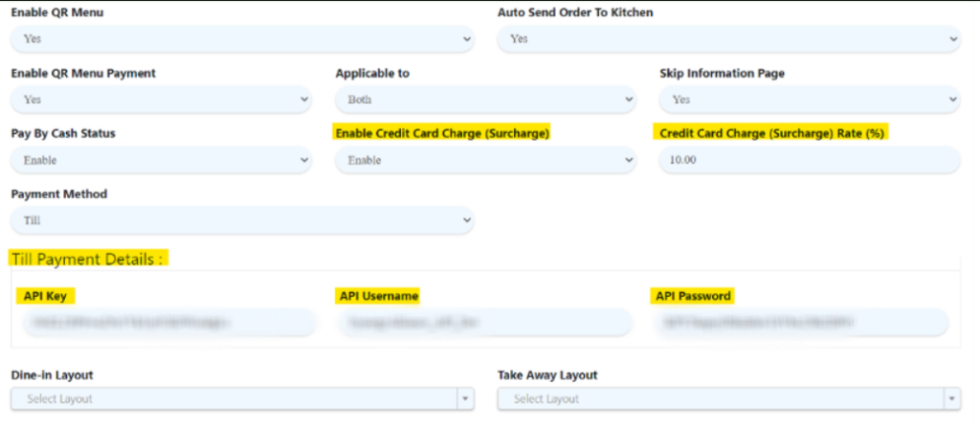Click the Credit Card Surcharge Rate field

point(810,160)
